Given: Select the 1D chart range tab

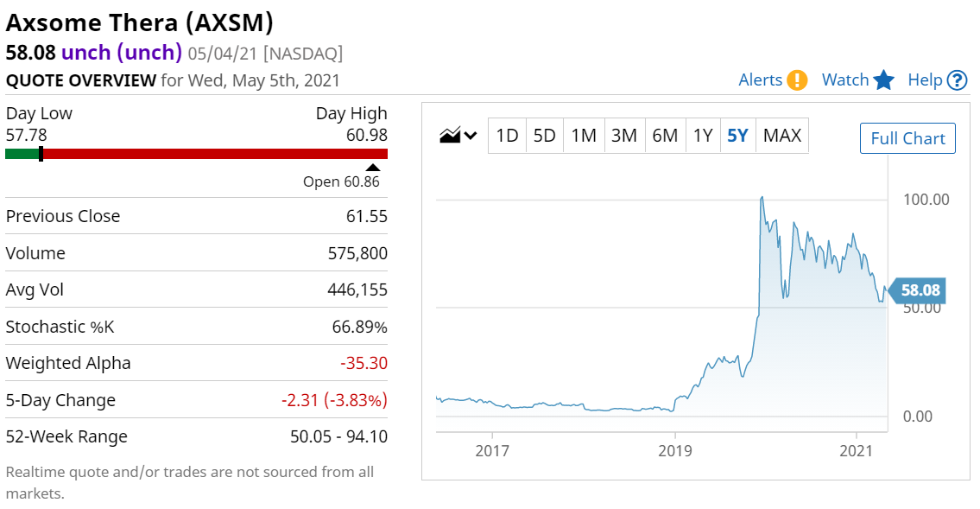Looking at the screenshot, I should 507,136.
